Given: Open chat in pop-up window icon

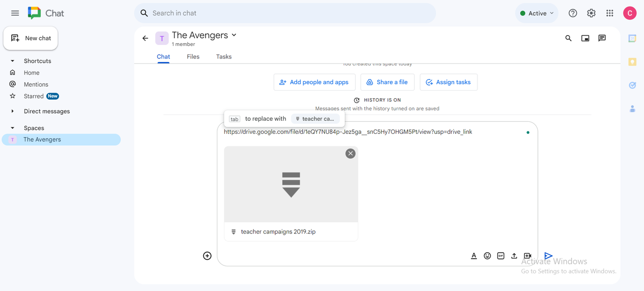Looking at the screenshot, I should (585, 38).
